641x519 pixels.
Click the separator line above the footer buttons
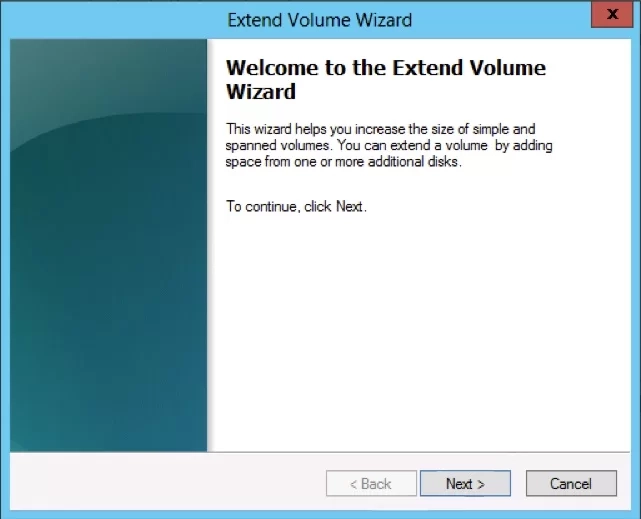[x=320, y=452]
